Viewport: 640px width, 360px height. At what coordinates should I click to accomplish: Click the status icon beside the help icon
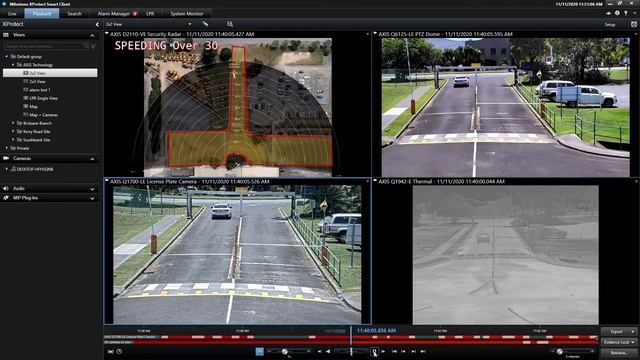tap(617, 13)
